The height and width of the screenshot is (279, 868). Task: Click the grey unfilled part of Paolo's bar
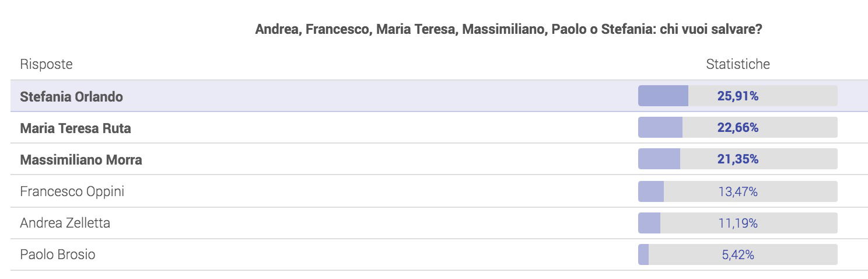pos(743,254)
